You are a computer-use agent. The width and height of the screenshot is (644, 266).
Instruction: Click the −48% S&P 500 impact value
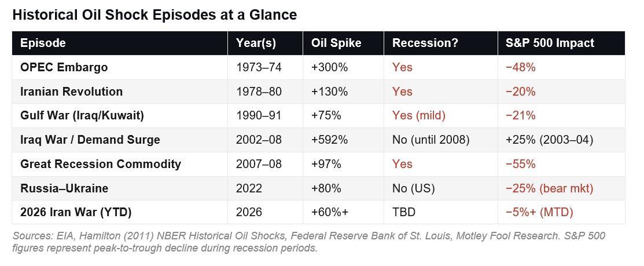(520, 67)
